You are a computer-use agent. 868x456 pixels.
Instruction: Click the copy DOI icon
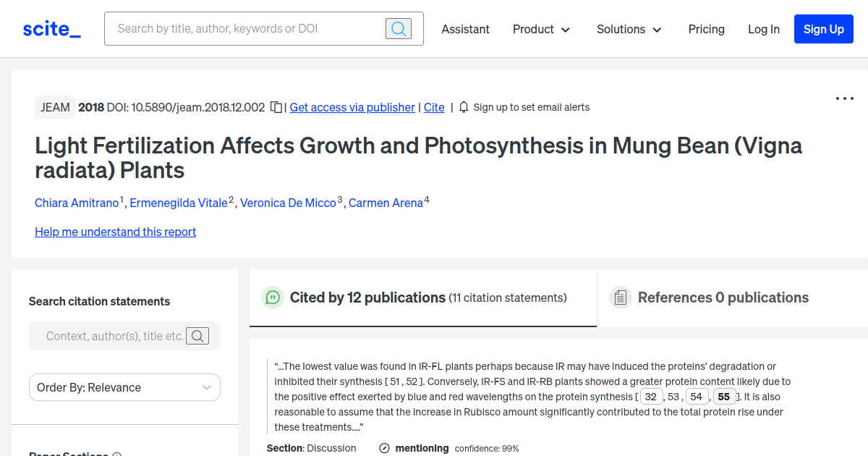click(276, 106)
